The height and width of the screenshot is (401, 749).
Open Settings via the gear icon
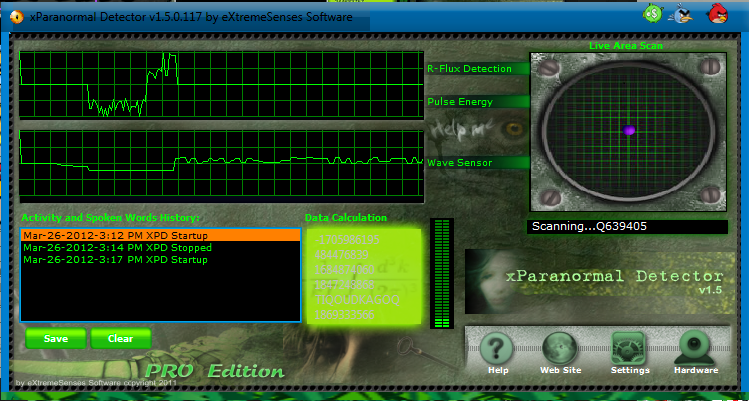click(629, 349)
